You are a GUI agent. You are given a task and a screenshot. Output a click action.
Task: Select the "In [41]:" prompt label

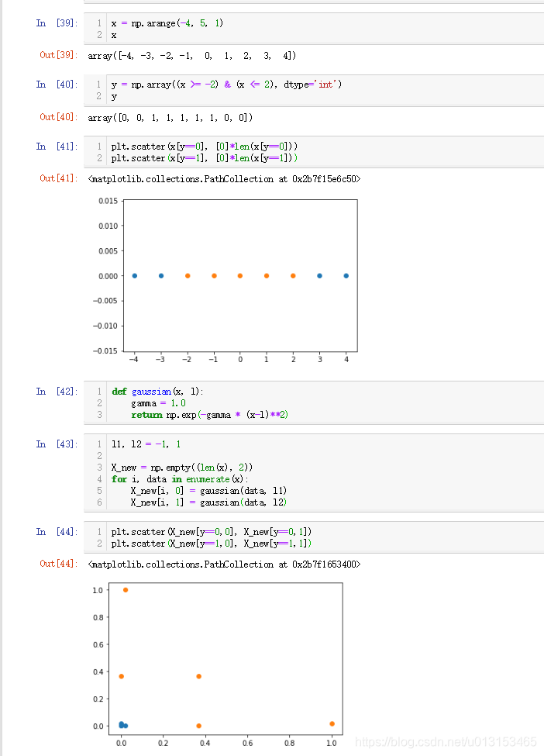[x=57, y=146]
